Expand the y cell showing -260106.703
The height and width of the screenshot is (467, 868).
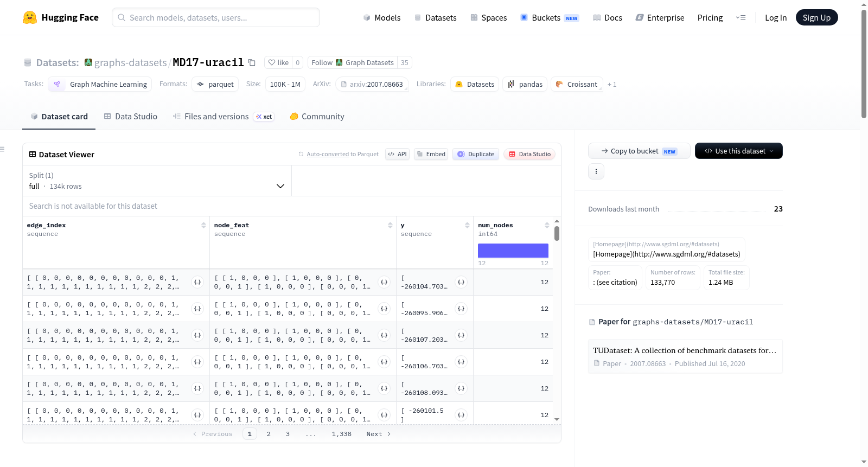[x=461, y=362]
